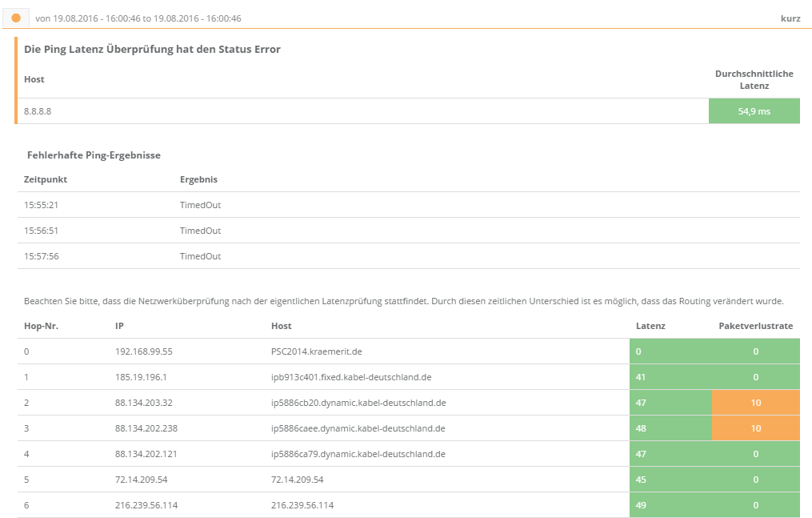
Task: Click the Latenz column header
Action: [x=650, y=326]
